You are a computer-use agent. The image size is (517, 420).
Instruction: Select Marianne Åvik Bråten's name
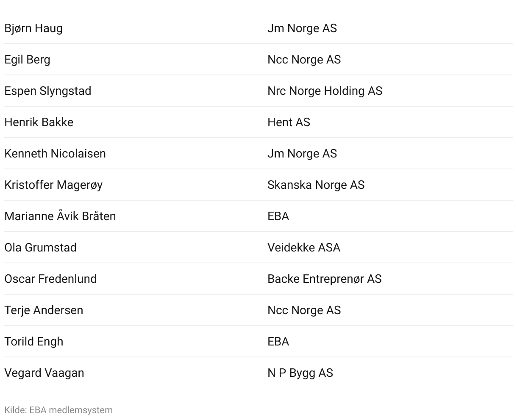coord(60,216)
